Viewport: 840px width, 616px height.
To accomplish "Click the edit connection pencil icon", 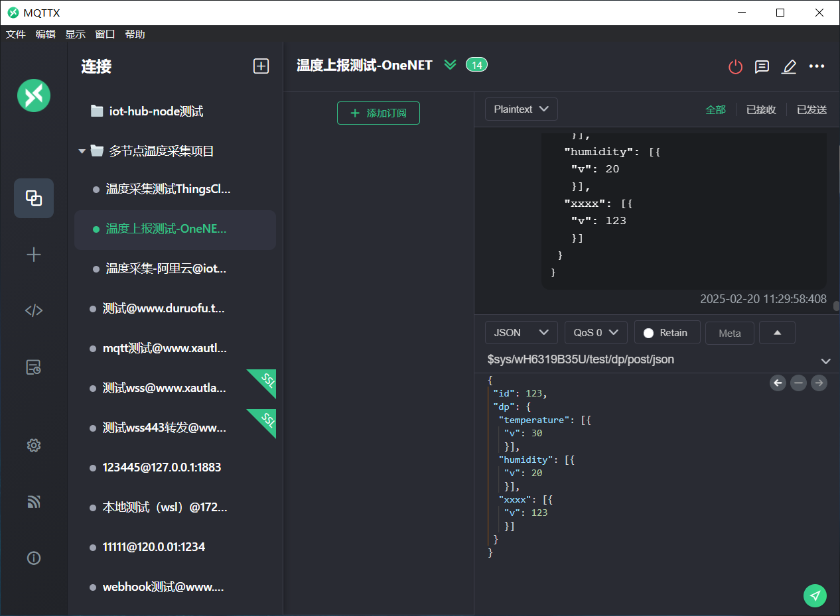I will [789, 66].
